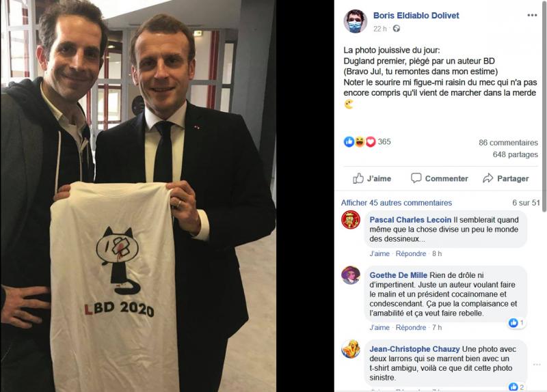
Task: Open Pascal Charles Lecoin's avatar
Action: coord(351,220)
